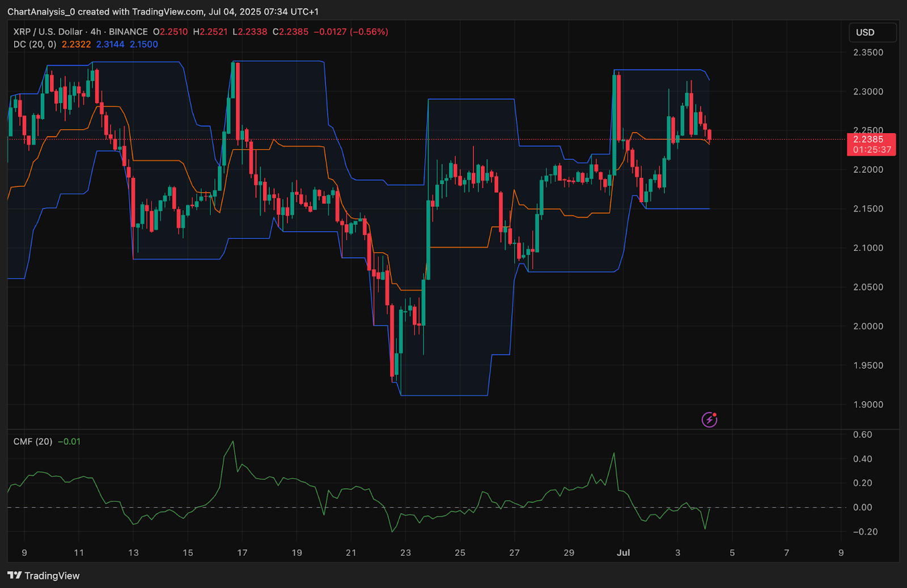Viewport: 907px width, 588px height.
Task: Click the 1.9000 price scale label
Action: [868, 404]
